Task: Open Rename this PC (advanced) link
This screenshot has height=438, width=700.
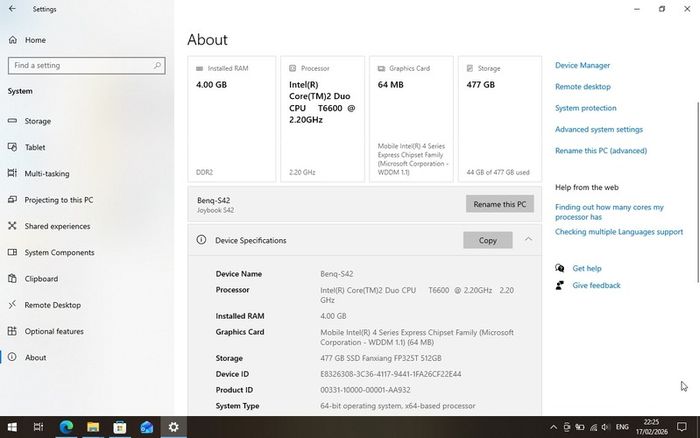Action: (601, 151)
